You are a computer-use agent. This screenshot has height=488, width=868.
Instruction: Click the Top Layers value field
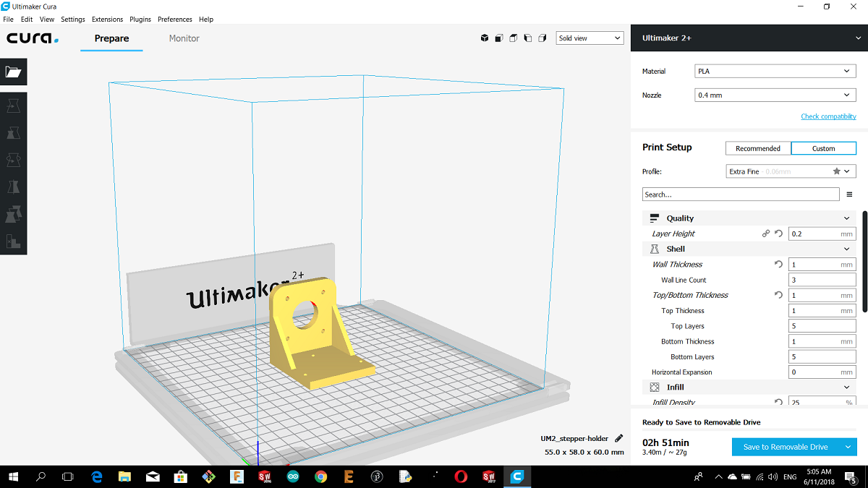[x=822, y=326]
